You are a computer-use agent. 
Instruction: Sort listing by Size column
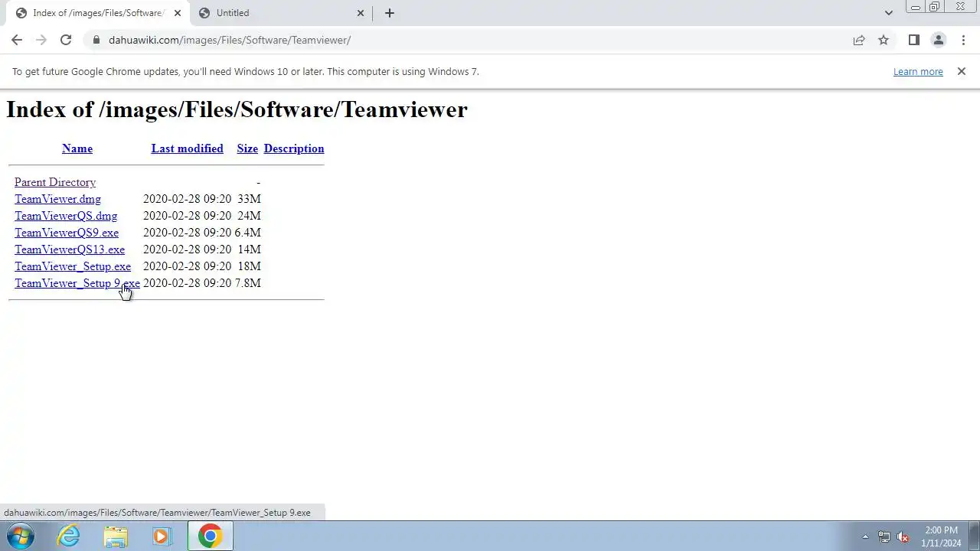tap(247, 148)
